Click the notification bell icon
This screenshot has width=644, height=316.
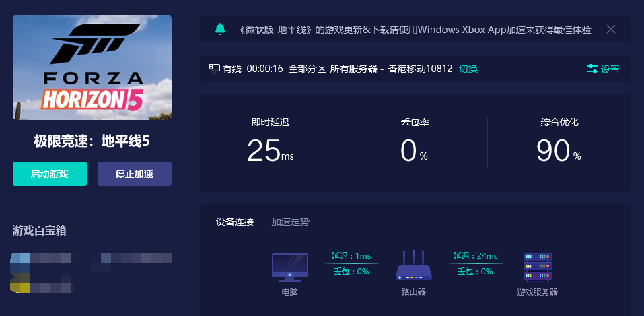220,29
